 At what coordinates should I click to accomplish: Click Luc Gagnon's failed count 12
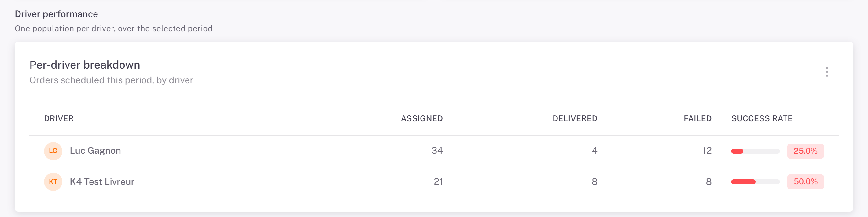click(x=707, y=151)
